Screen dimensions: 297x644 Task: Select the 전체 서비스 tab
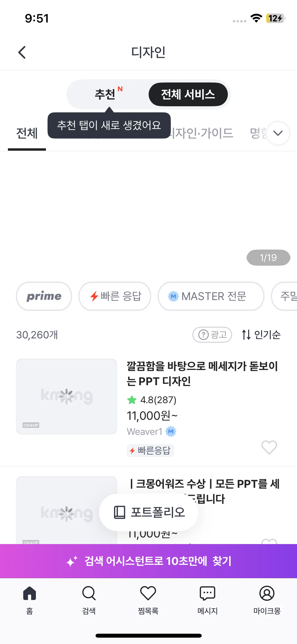coord(188,94)
